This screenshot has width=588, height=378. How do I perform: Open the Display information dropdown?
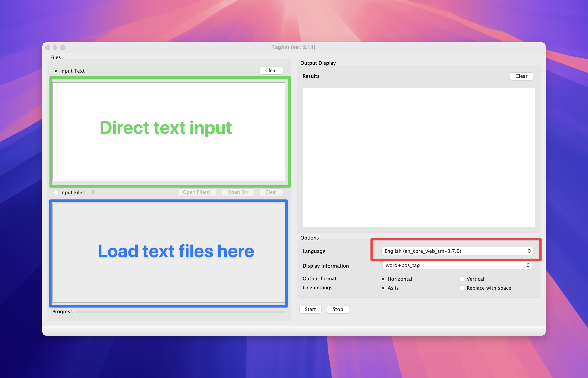454,265
